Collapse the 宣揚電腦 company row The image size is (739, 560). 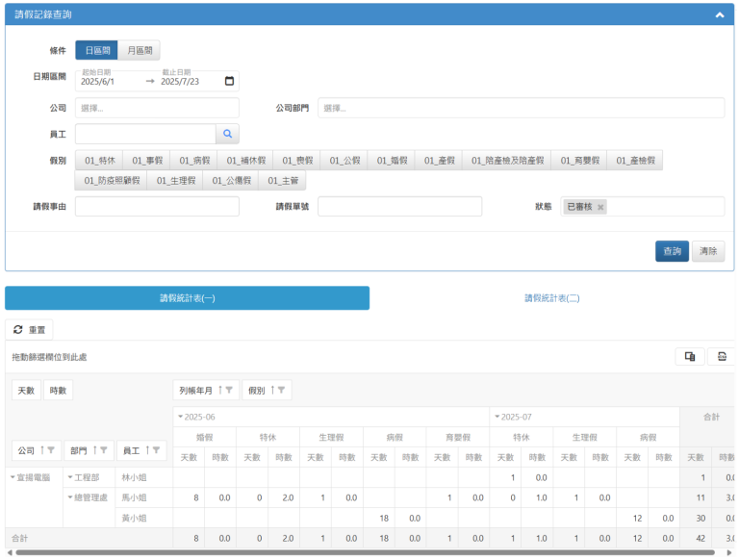click(13, 476)
